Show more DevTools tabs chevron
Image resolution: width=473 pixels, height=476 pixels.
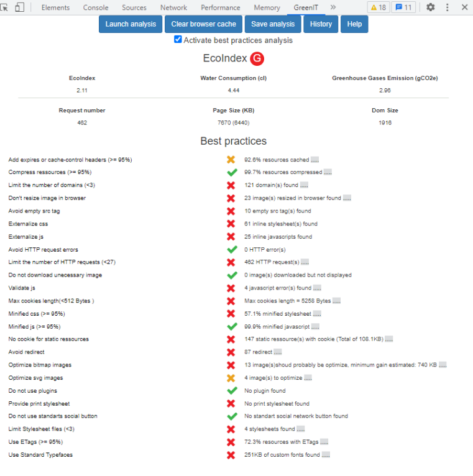point(333,7)
